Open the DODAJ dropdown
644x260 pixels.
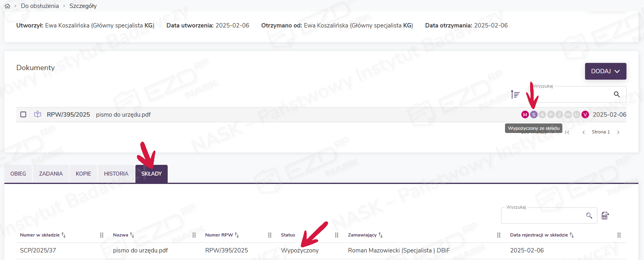[605, 71]
